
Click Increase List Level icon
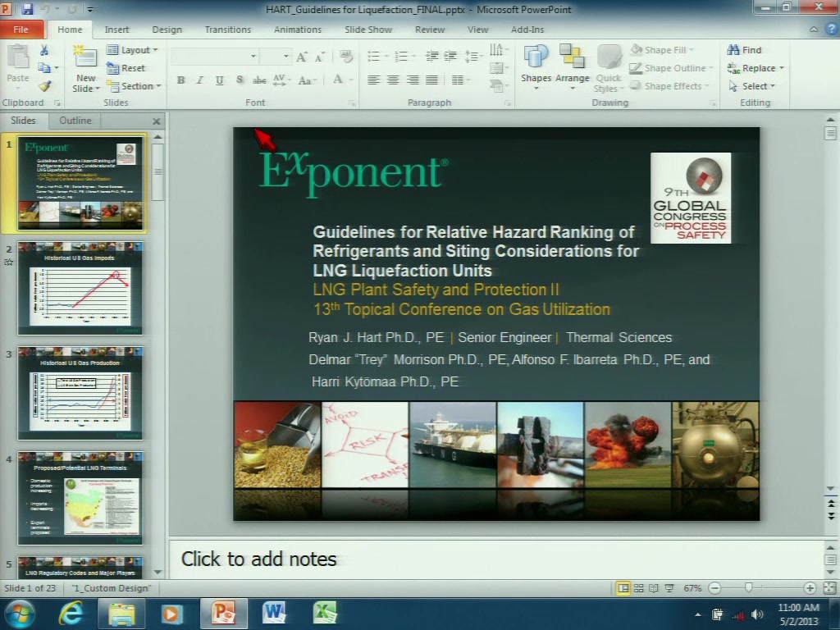pos(450,57)
